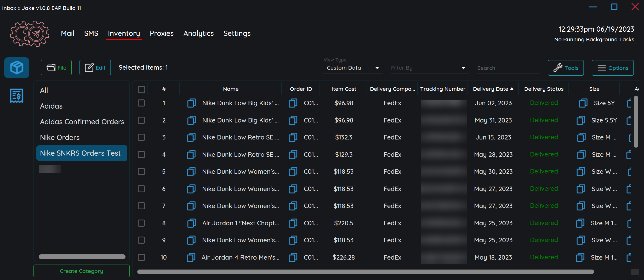
Task: Click the Create Category button
Action: pos(82,271)
